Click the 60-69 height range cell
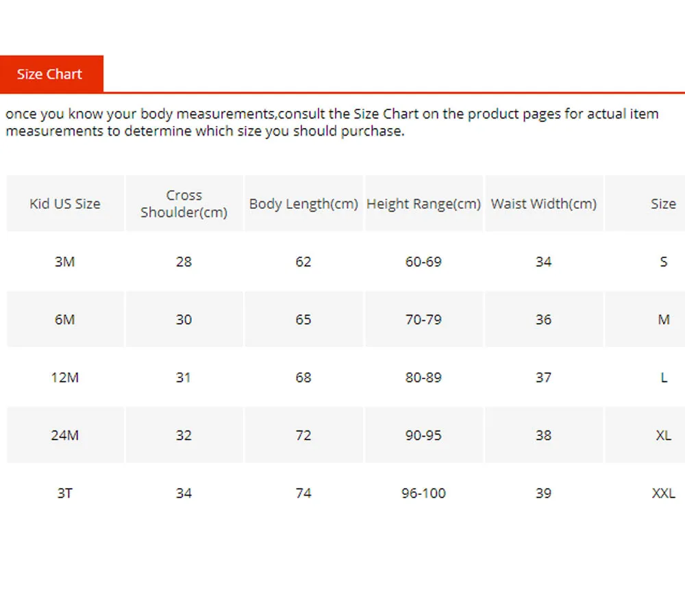 pyautogui.click(x=423, y=261)
